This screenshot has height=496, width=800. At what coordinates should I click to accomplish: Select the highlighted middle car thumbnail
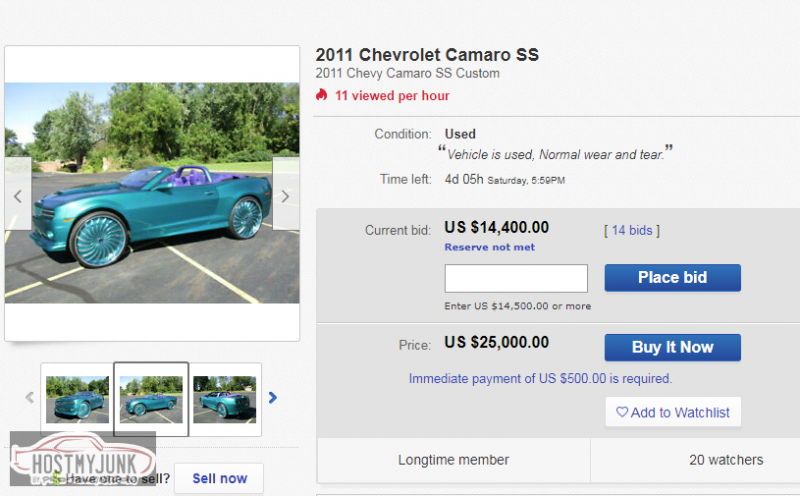pyautogui.click(x=151, y=398)
